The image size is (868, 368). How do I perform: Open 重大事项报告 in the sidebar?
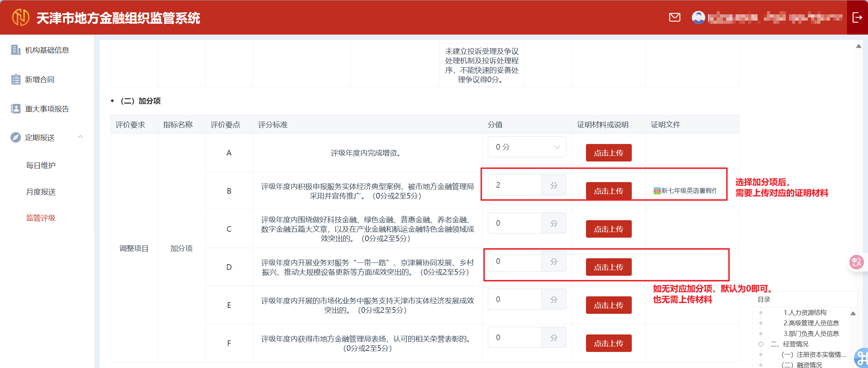47,109
